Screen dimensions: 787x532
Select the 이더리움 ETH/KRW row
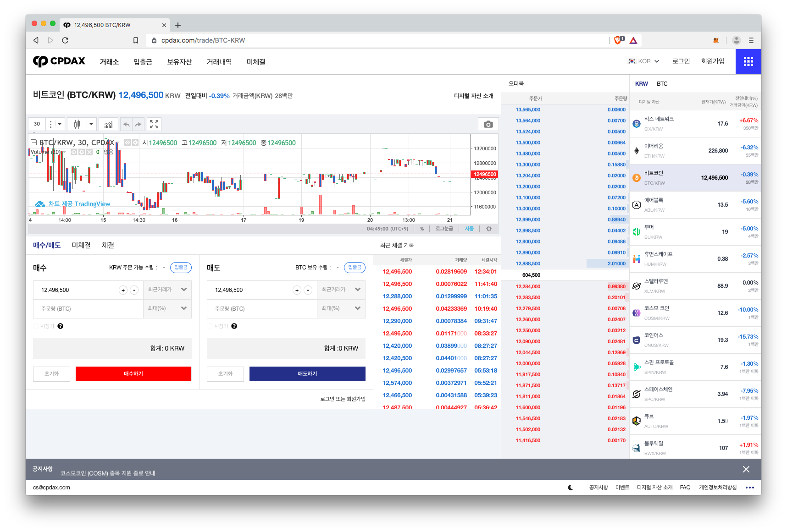coord(695,151)
